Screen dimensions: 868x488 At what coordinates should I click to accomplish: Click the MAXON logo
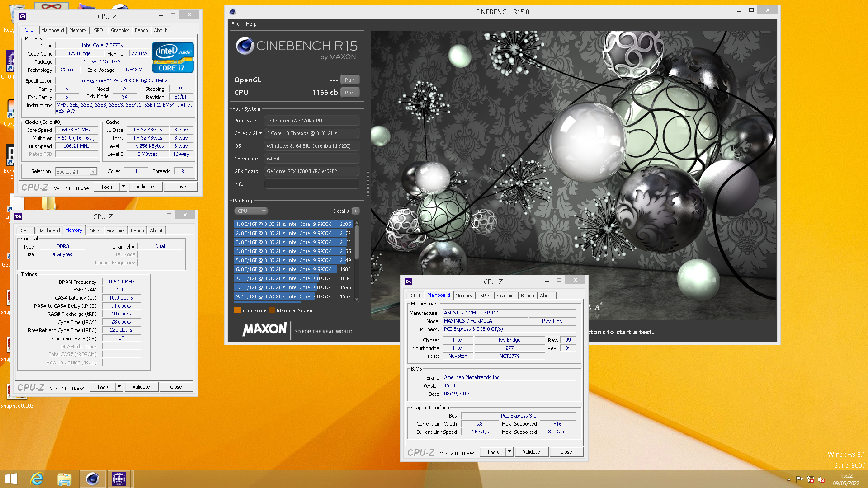pos(265,329)
